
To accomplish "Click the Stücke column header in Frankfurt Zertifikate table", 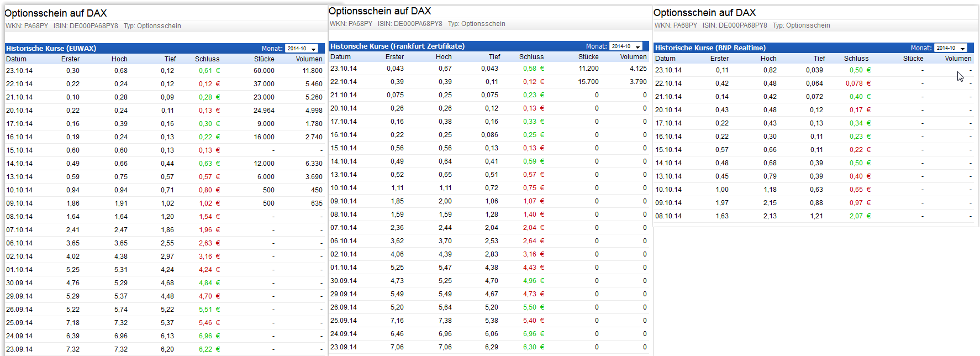I will pos(588,57).
